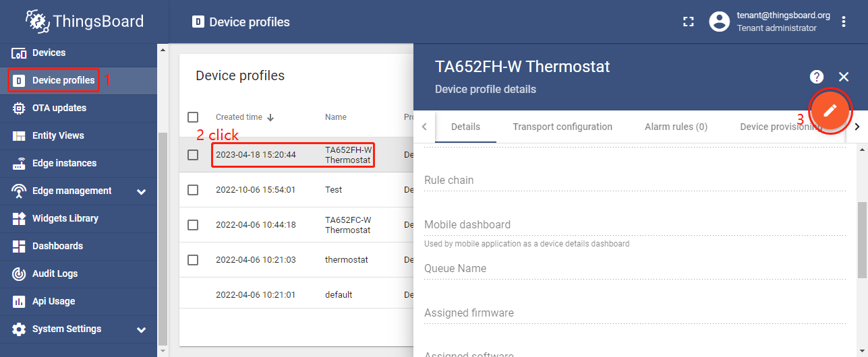Viewport: 868px width, 357px height.
Task: Click the Audit Logs radar icon
Action: [19, 273]
